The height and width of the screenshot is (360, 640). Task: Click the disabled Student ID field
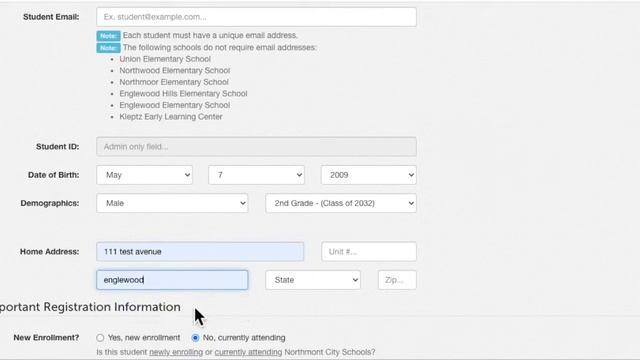click(x=256, y=147)
